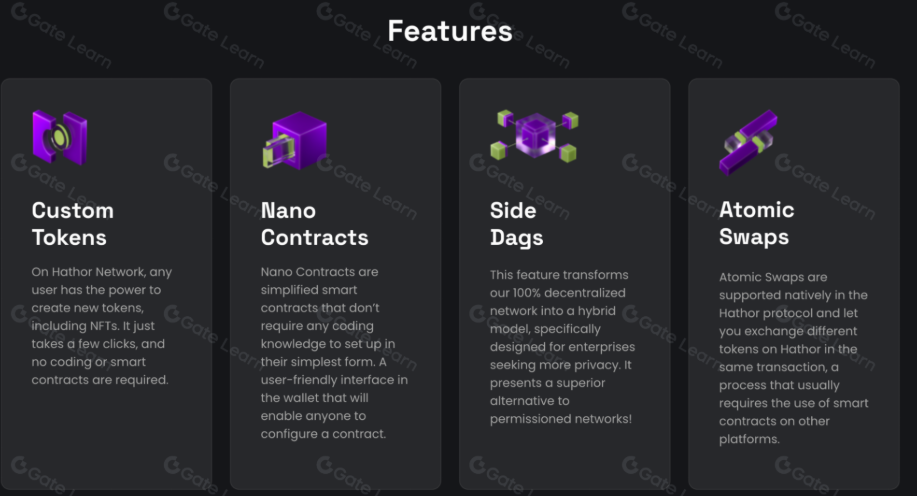Open the Side Dags heading
This screenshot has width=917, height=496.
point(516,224)
